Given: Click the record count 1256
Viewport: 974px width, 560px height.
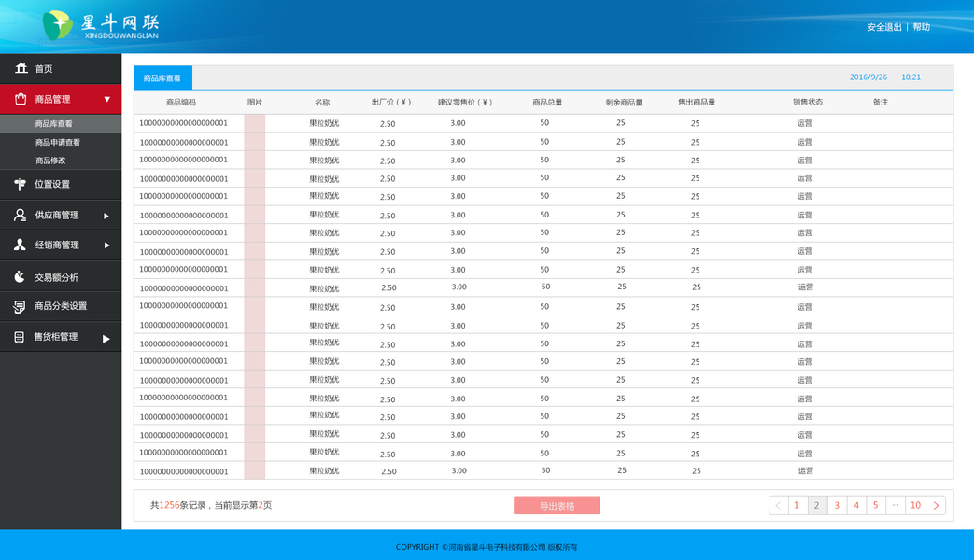Looking at the screenshot, I should (x=169, y=505).
